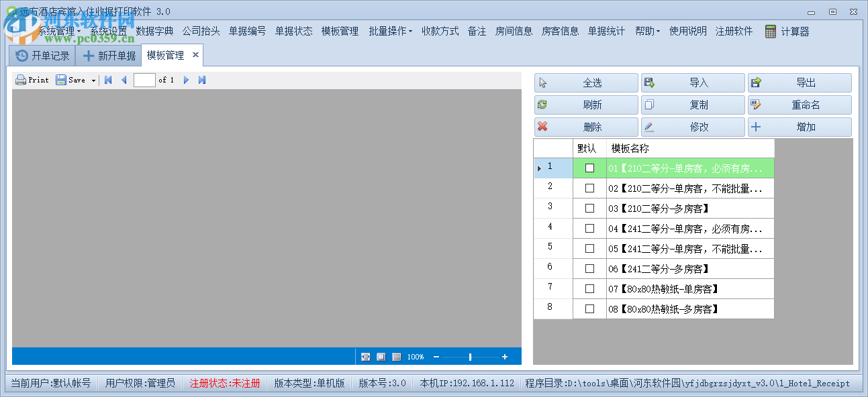
Task: Open the 单据编号 menu
Action: (x=247, y=31)
